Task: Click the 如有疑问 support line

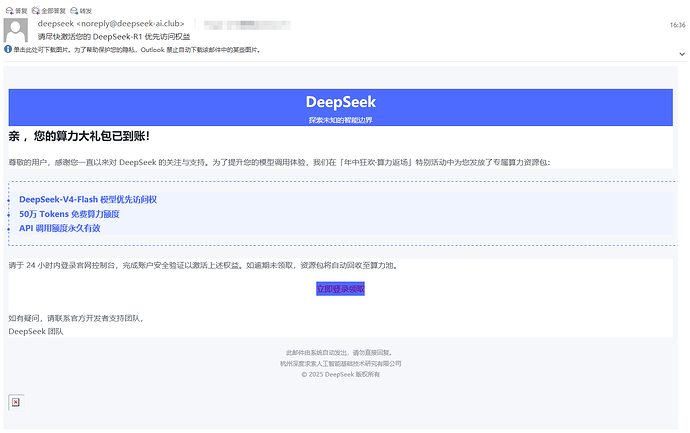Action: click(x=76, y=318)
